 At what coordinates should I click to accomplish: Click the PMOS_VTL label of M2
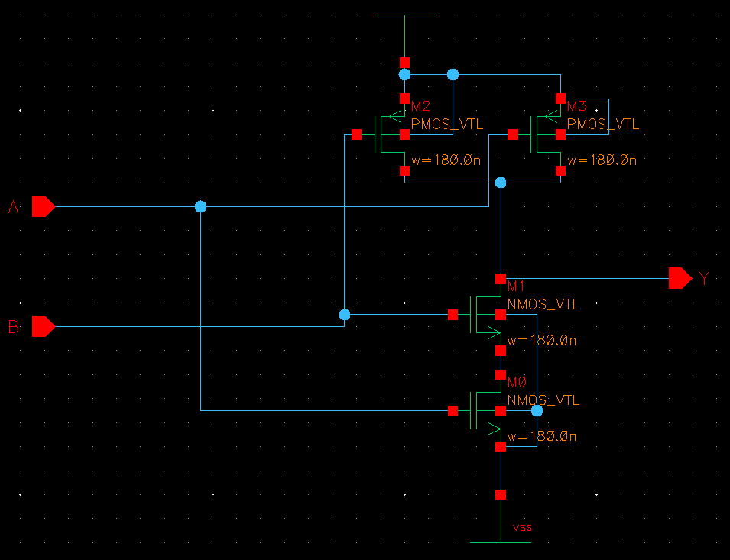(447, 125)
